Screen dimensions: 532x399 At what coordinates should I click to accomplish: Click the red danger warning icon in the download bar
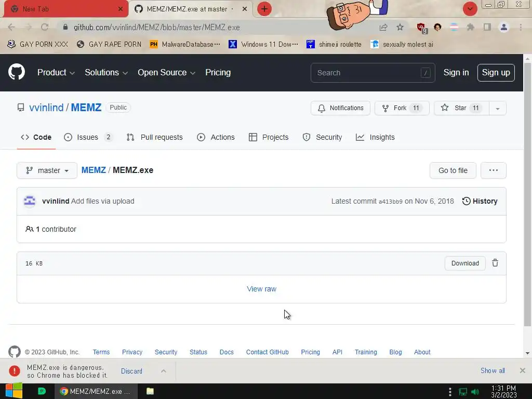pyautogui.click(x=14, y=371)
